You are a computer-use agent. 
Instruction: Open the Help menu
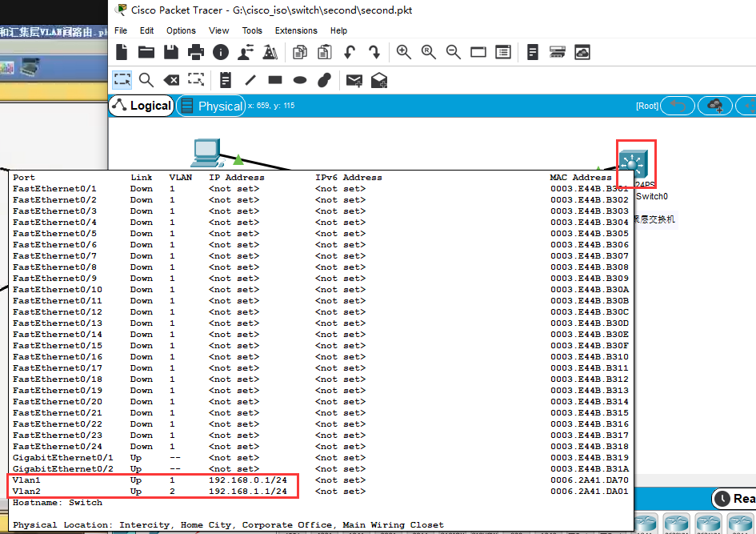tap(338, 30)
